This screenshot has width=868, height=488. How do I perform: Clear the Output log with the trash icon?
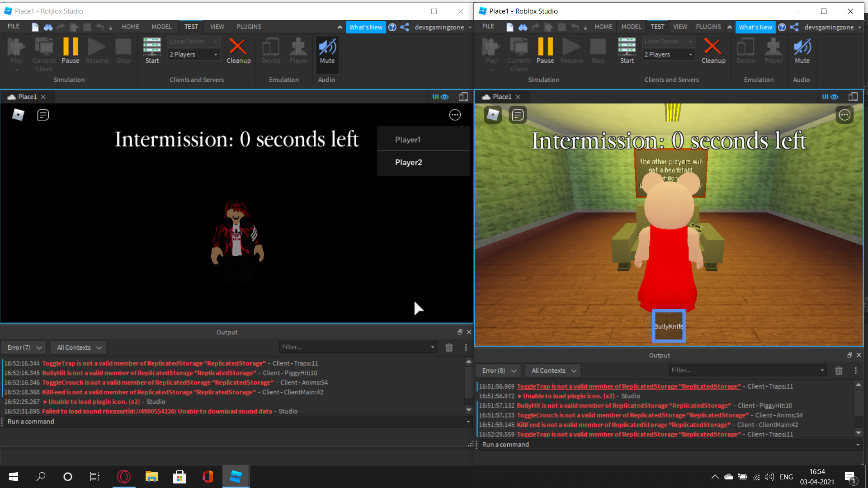click(449, 347)
